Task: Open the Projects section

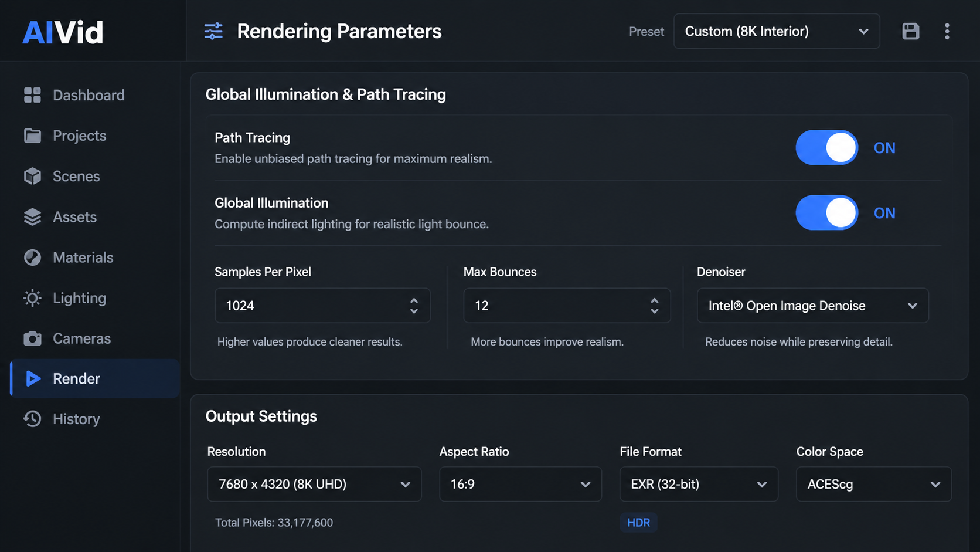Action: pos(95,136)
